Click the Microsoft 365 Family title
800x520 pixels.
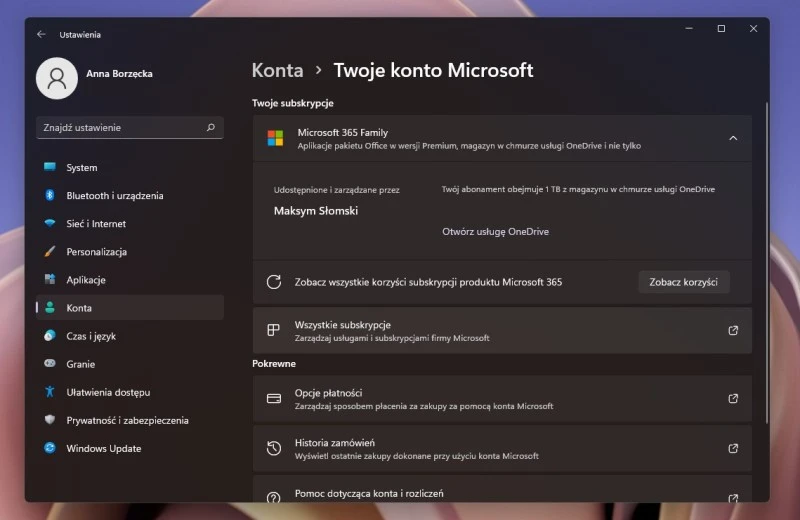click(343, 132)
